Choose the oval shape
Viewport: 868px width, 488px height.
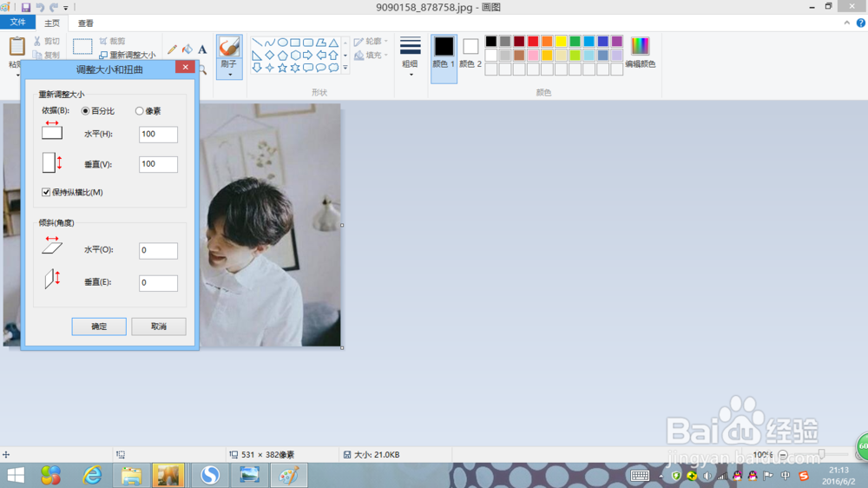click(282, 43)
